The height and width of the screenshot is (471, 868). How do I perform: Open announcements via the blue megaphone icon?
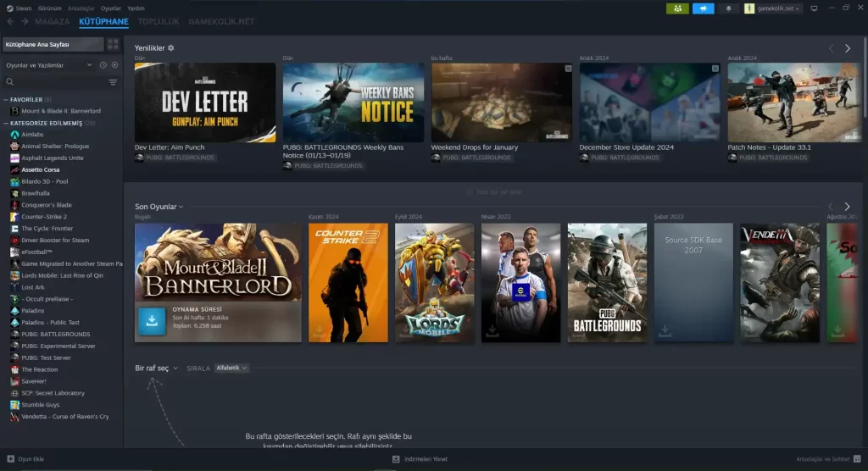point(703,8)
